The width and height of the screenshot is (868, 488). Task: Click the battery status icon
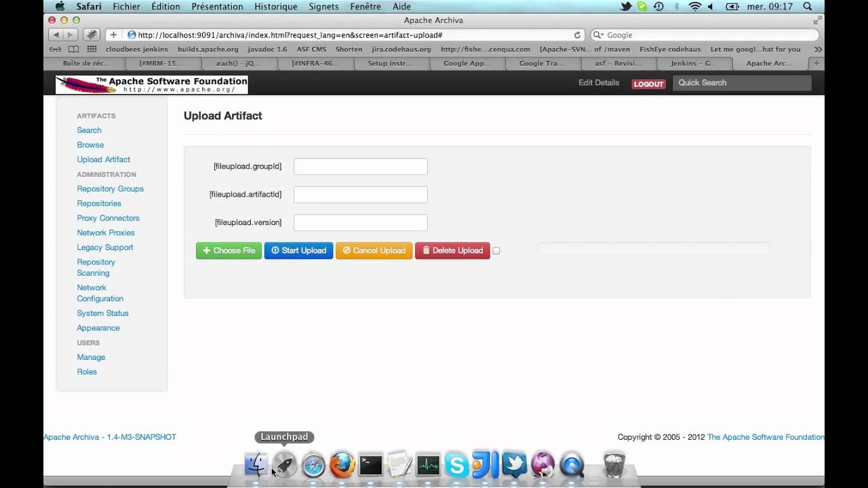point(732,6)
